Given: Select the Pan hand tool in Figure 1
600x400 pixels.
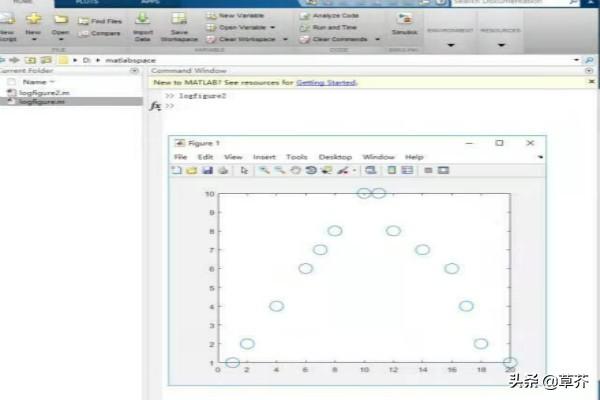Looking at the screenshot, I should tap(296, 171).
